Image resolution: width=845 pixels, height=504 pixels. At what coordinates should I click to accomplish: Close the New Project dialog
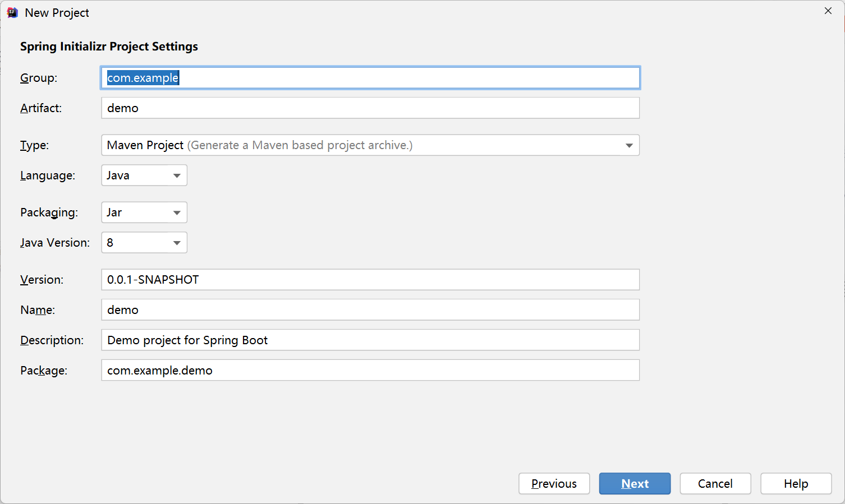[x=828, y=11]
